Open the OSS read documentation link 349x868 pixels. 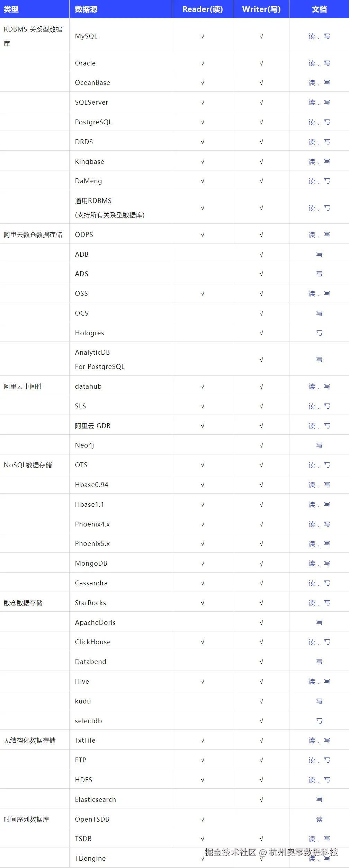coord(312,294)
